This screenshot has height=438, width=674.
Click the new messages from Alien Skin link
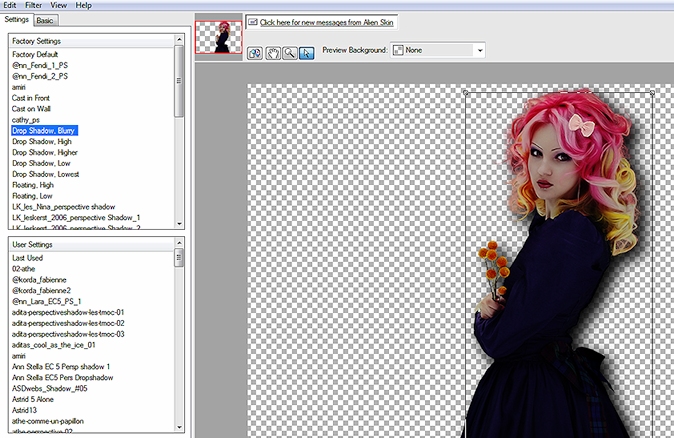[326, 22]
